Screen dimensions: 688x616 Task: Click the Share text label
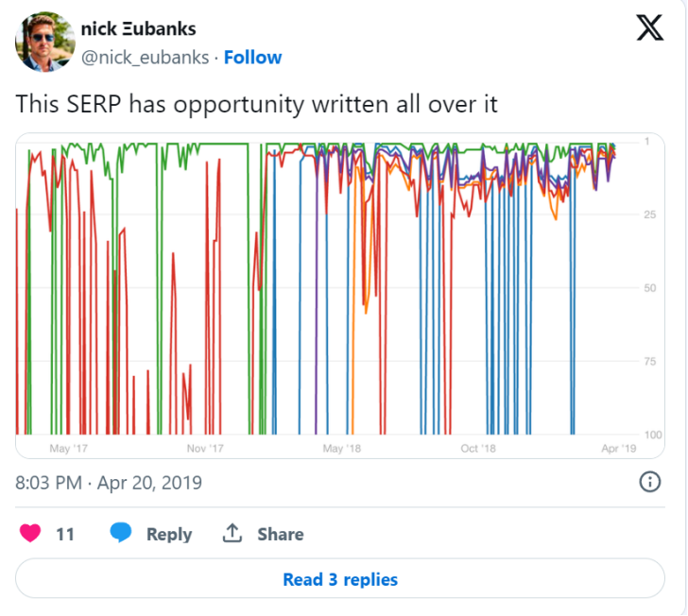pyautogui.click(x=281, y=534)
